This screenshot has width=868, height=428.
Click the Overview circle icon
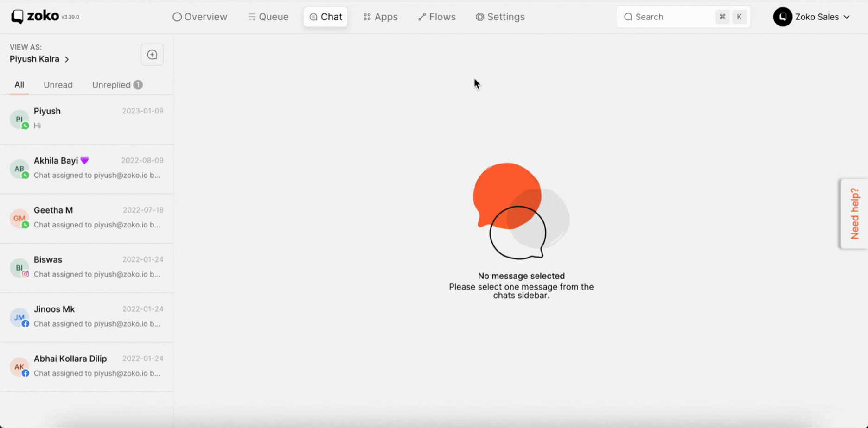click(177, 17)
